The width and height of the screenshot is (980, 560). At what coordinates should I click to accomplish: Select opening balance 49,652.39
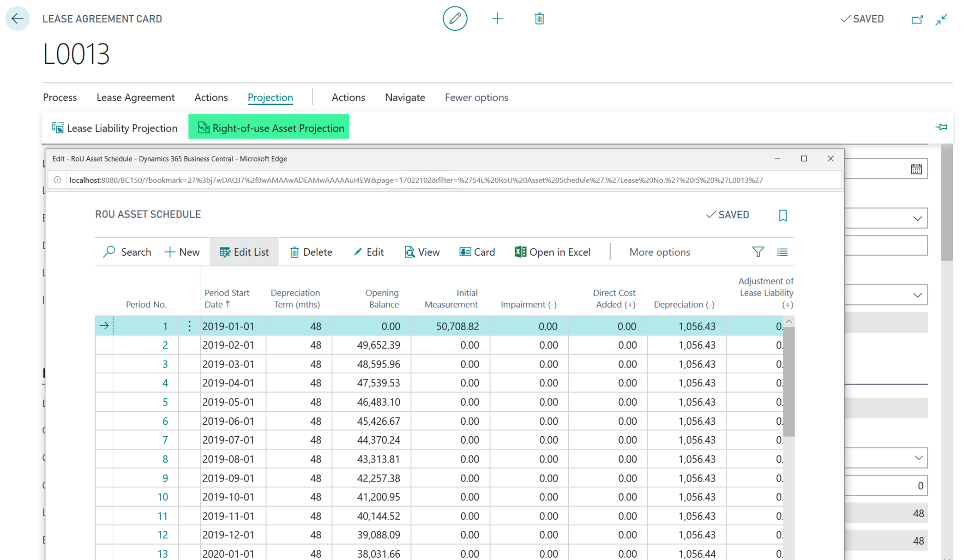click(x=371, y=345)
